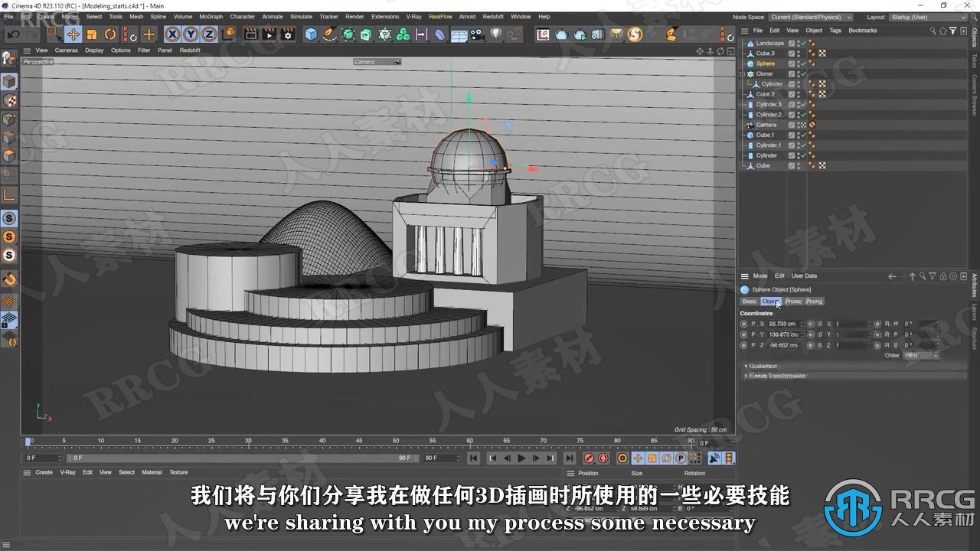Screen dimensions: 980x551
Task: Open the MoGraph menu
Action: (x=211, y=16)
